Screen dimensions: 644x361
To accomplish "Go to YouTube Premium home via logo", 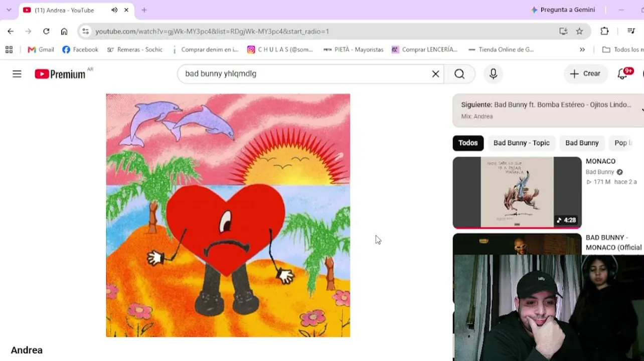I will click(x=60, y=74).
